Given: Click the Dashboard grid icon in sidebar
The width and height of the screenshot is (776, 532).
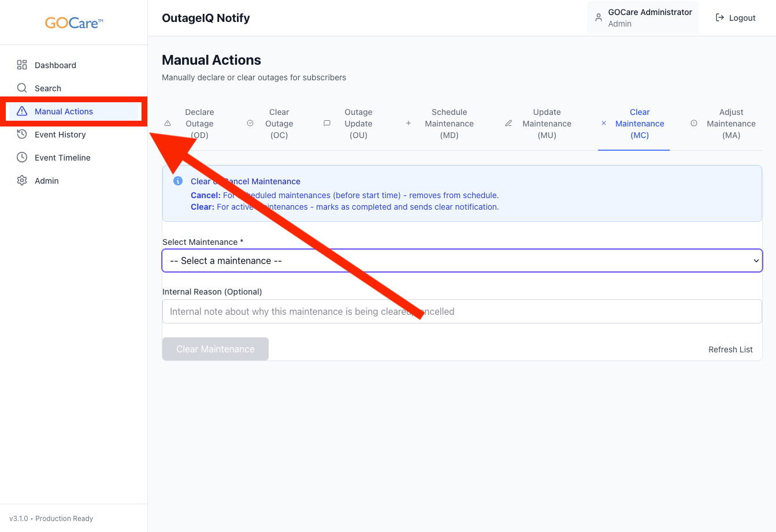Looking at the screenshot, I should coord(22,65).
